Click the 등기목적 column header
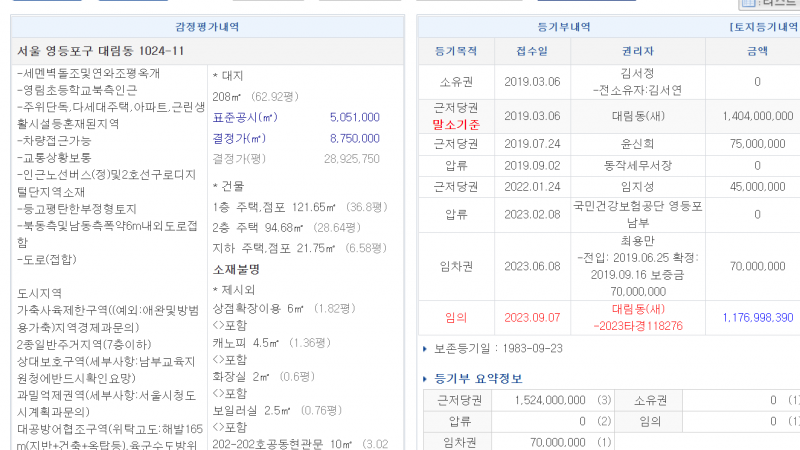This screenshot has height=450, width=800. [456, 49]
